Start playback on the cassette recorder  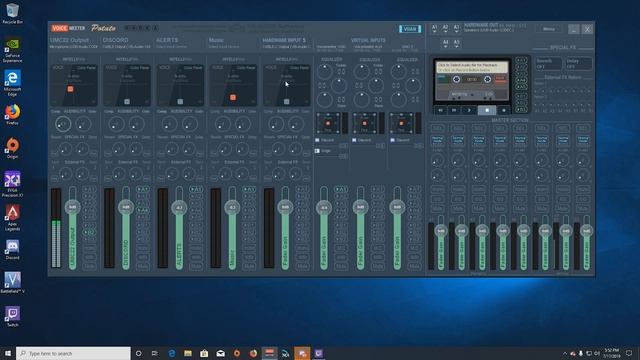click(469, 110)
